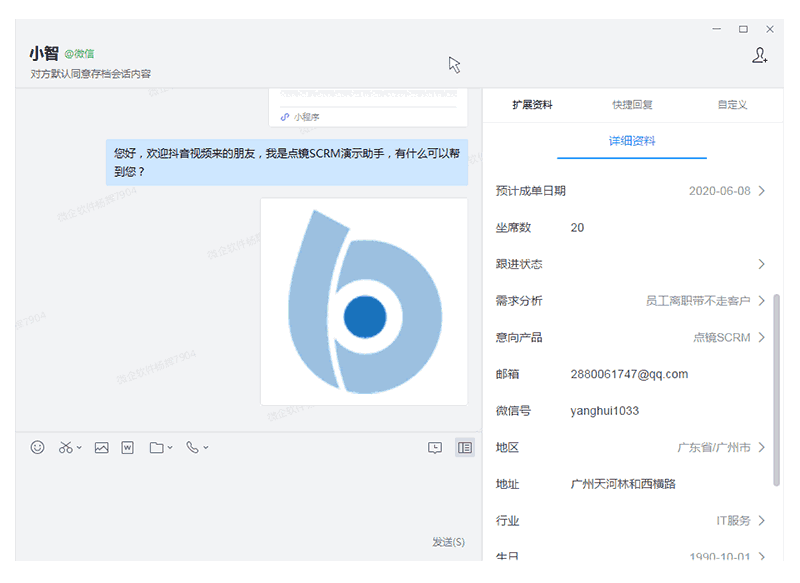This screenshot has width=800, height=583.
Task: Expand the 行业 row chevron
Action: click(762, 521)
